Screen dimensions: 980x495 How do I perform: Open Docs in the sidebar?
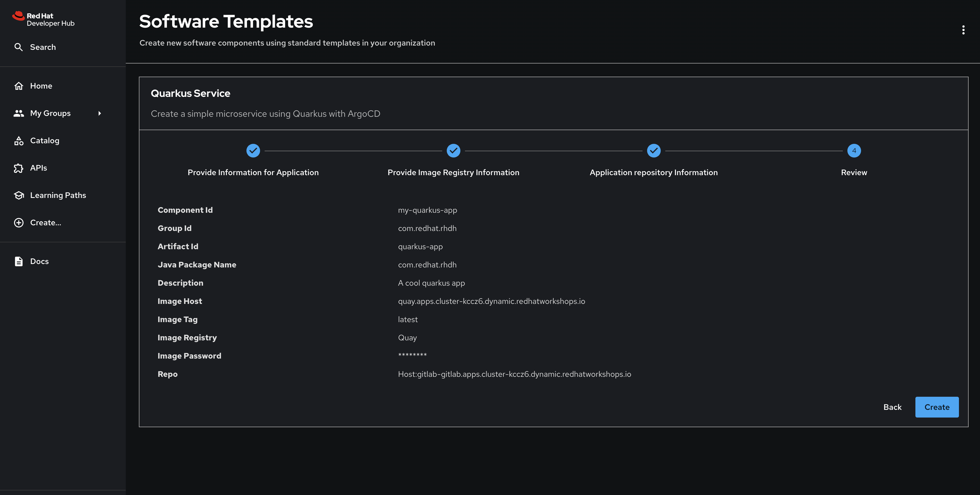pyautogui.click(x=39, y=261)
